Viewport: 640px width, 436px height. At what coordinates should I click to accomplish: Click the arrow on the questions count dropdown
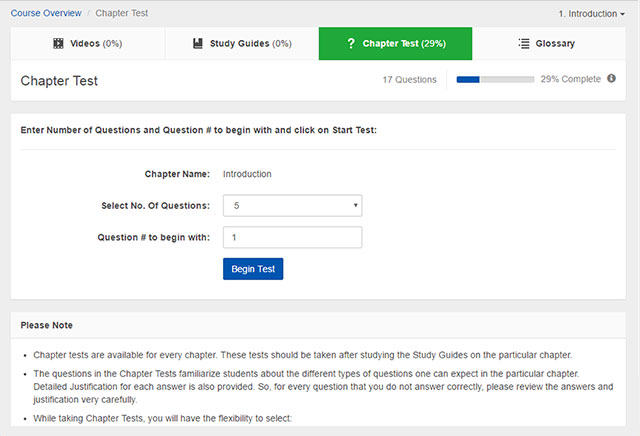(355, 206)
